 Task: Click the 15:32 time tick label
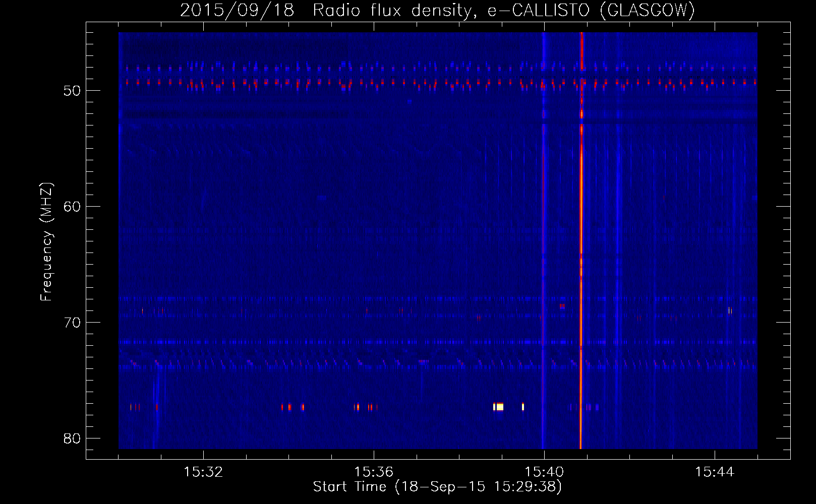point(203,472)
